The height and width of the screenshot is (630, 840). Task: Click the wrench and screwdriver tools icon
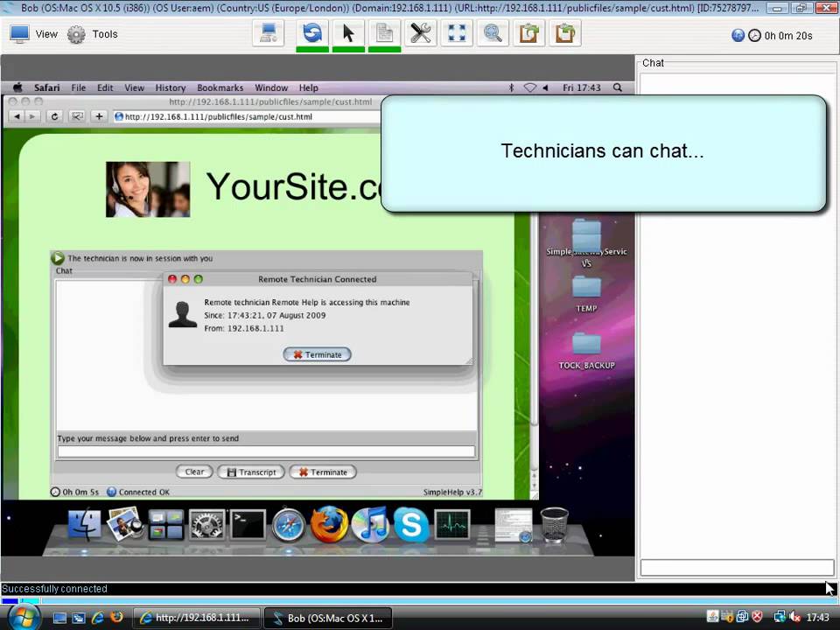[421, 33]
